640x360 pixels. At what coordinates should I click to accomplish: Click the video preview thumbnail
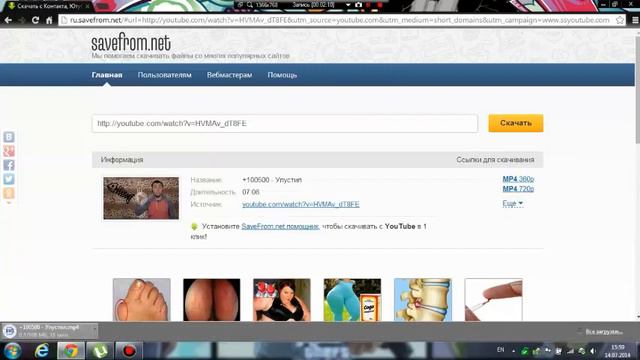(x=141, y=198)
